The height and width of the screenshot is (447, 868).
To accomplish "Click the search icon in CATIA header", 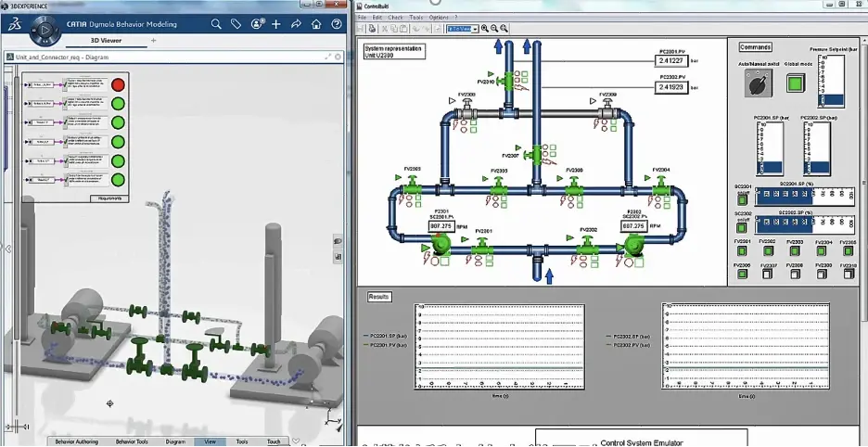I will [216, 24].
